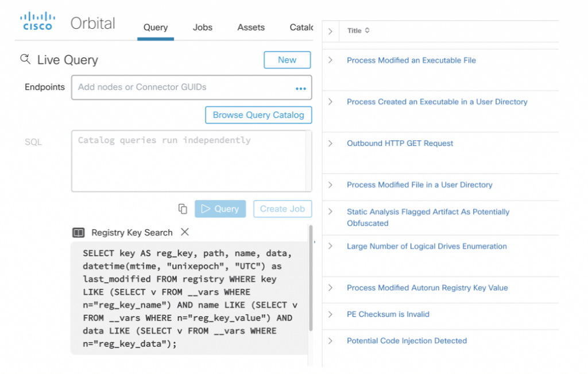Open Potential Code Injection Detected link
The height and width of the screenshot is (374, 588).
[407, 341]
